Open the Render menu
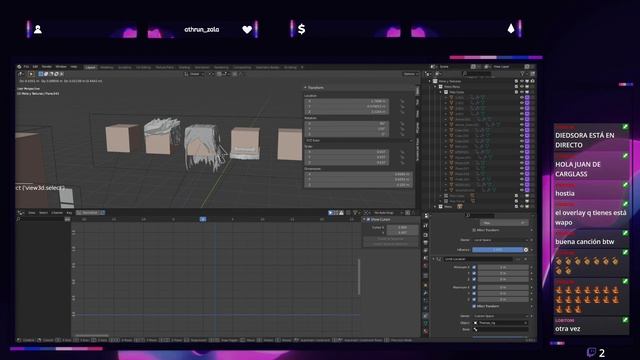640x360 pixels. pos(47,67)
